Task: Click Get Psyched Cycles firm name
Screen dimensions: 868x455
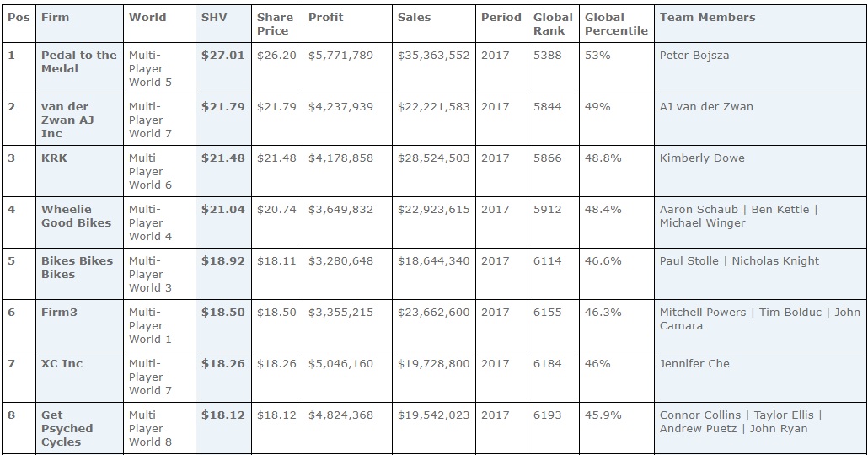Action: pyautogui.click(x=67, y=428)
